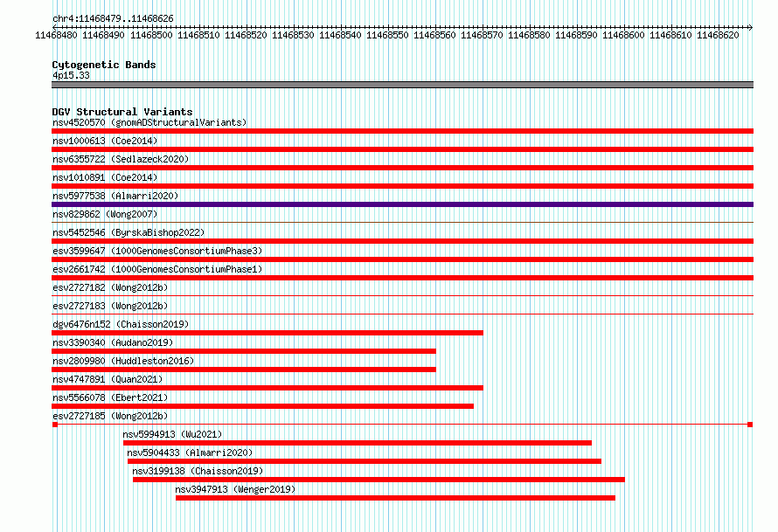
Task: Open variant nsv3390340 (Audano2019) label
Action: (113, 342)
